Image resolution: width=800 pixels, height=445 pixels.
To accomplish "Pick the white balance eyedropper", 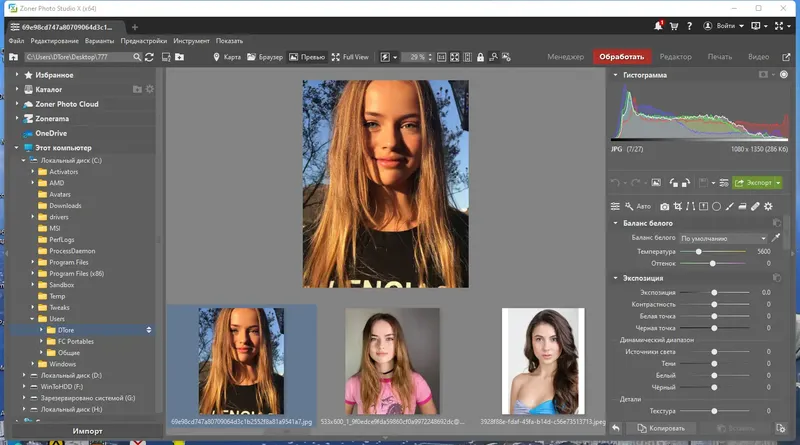I will coord(776,238).
